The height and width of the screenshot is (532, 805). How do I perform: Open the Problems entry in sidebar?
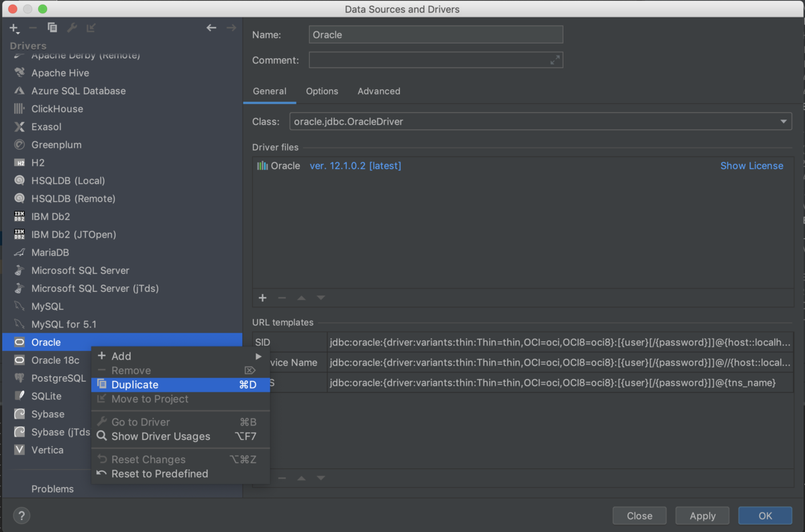52,489
